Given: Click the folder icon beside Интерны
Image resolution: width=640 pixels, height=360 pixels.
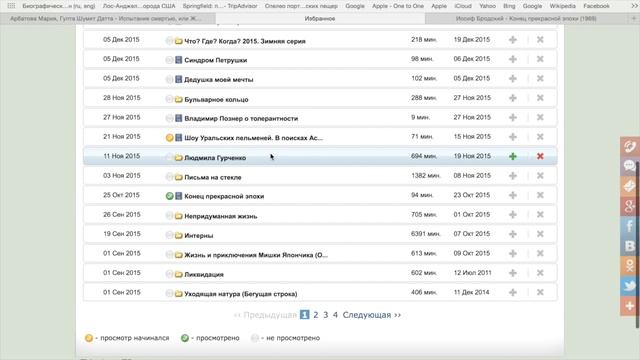Looking at the screenshot, I should pos(178,236).
